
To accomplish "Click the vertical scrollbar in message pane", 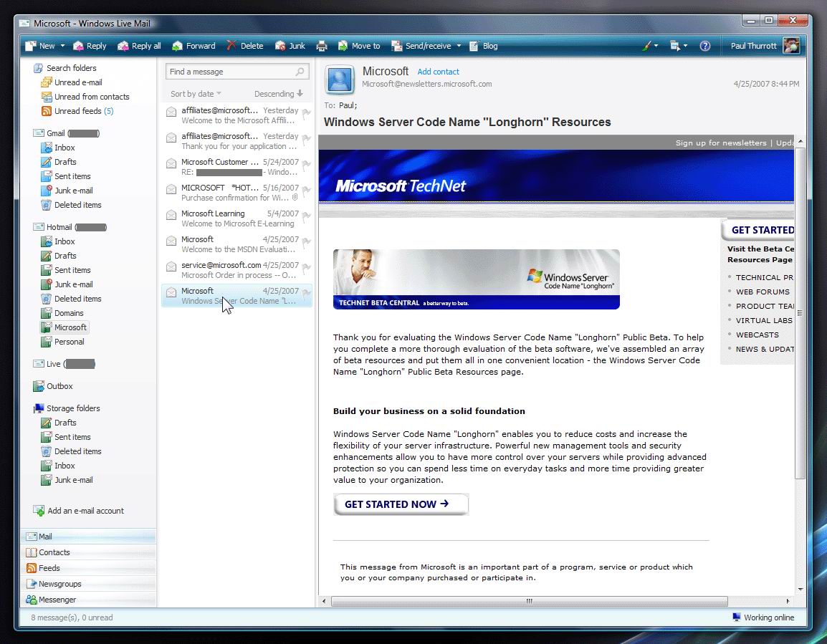I will 800,313.
